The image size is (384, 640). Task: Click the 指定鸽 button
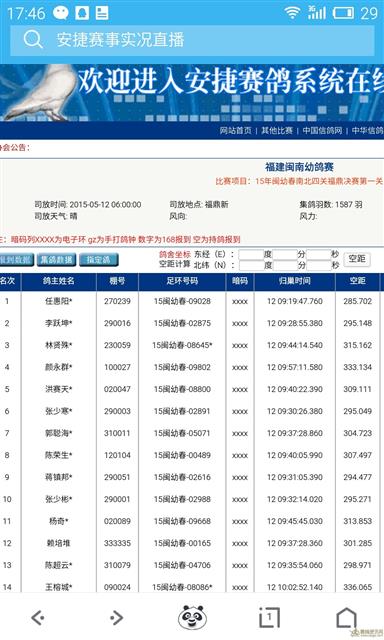(x=98, y=260)
